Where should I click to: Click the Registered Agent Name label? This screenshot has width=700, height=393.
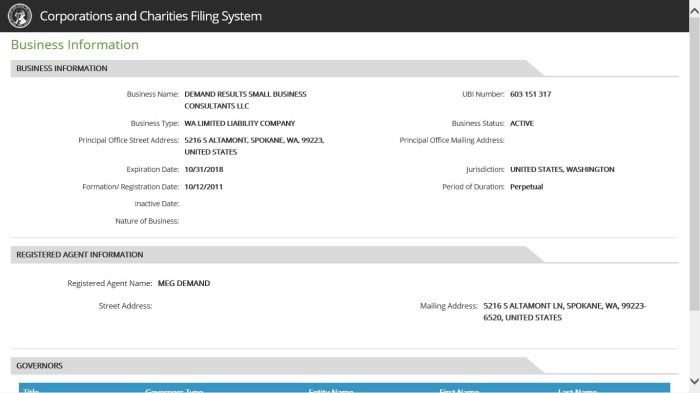(x=110, y=283)
